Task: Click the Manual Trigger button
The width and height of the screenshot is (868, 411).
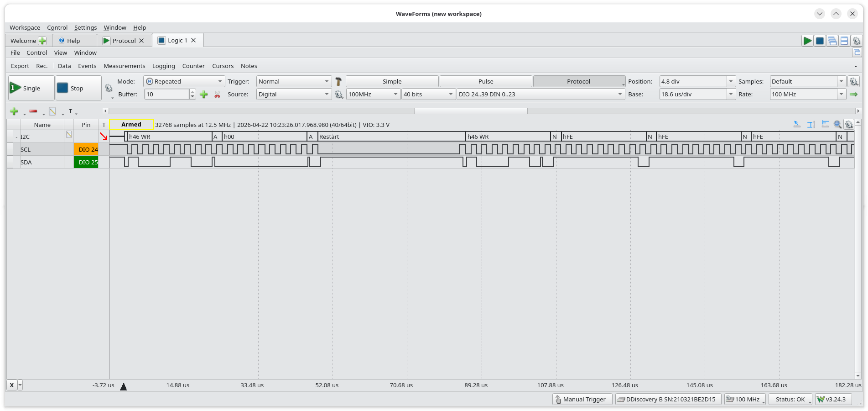Action: point(582,400)
